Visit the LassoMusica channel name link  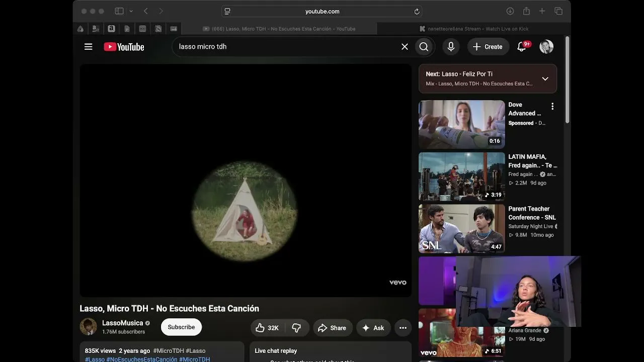123,323
